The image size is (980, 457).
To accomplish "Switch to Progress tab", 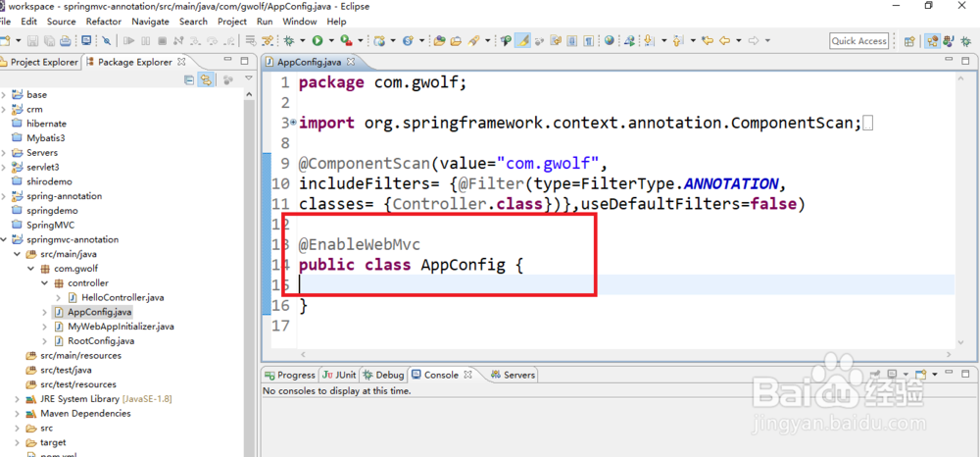I will (291, 375).
